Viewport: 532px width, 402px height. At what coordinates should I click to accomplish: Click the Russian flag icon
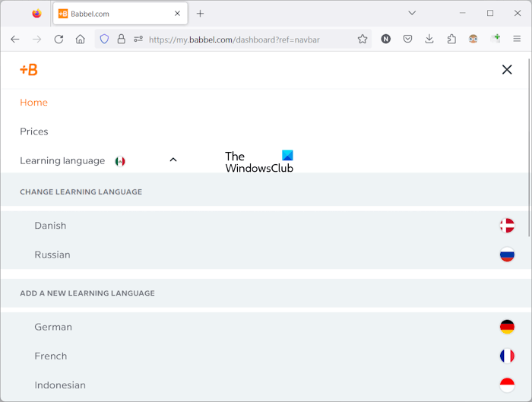tap(507, 255)
